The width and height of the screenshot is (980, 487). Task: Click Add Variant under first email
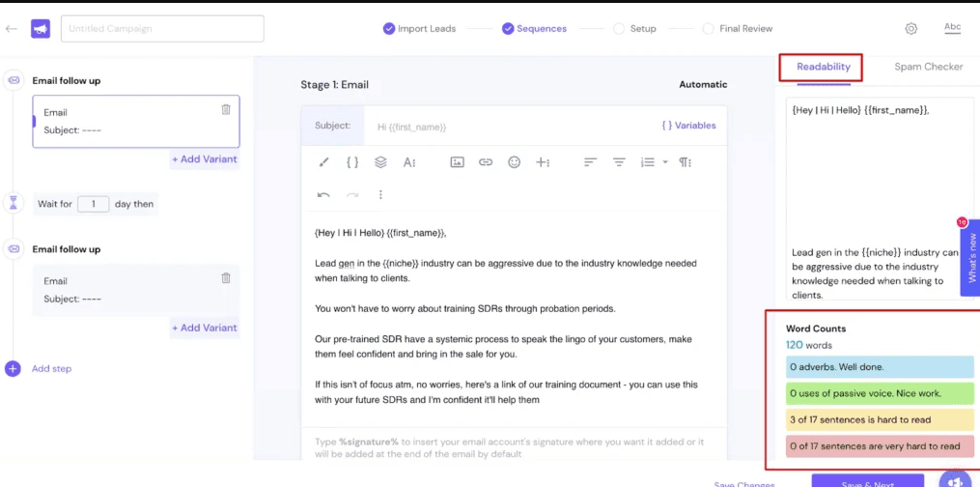[205, 159]
